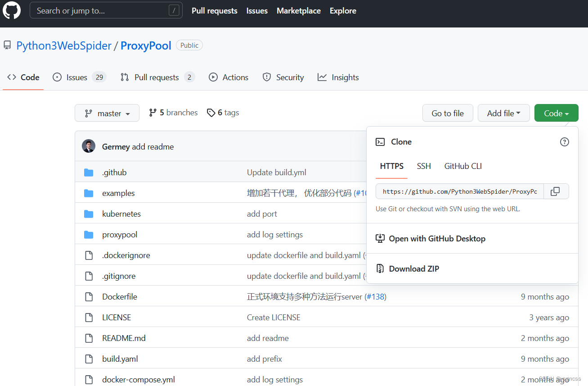Click the kubernetes folder icon

89,214
